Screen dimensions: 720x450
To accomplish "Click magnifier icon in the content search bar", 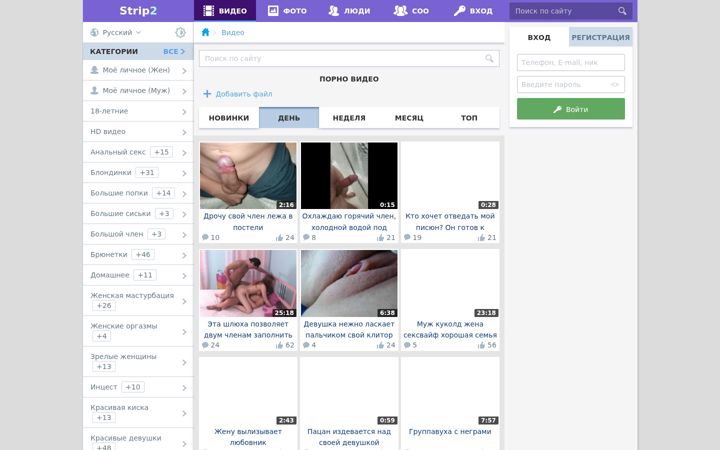I will 489,58.
